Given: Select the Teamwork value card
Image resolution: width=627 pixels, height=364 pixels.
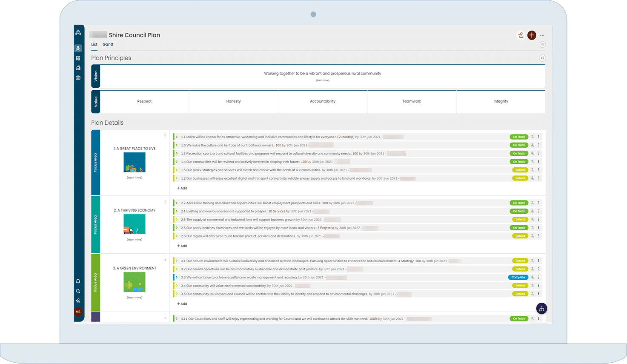Looking at the screenshot, I should 411,101.
